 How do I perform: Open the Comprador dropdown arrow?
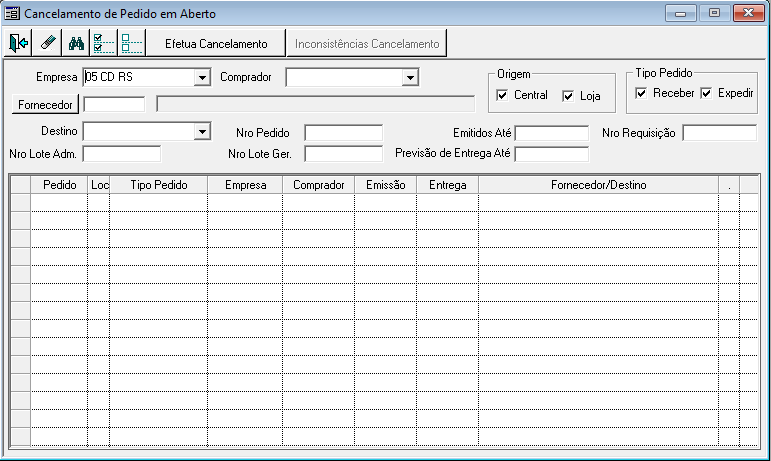410,78
